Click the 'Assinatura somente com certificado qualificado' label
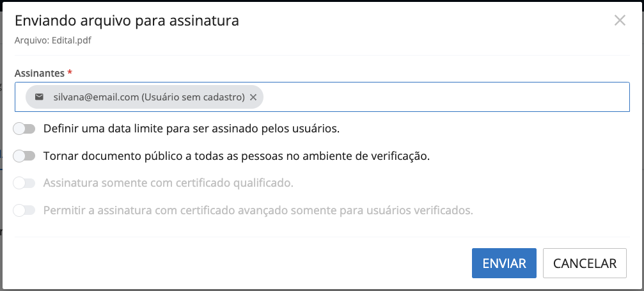Screen dimensions: 644x291 coord(168,183)
